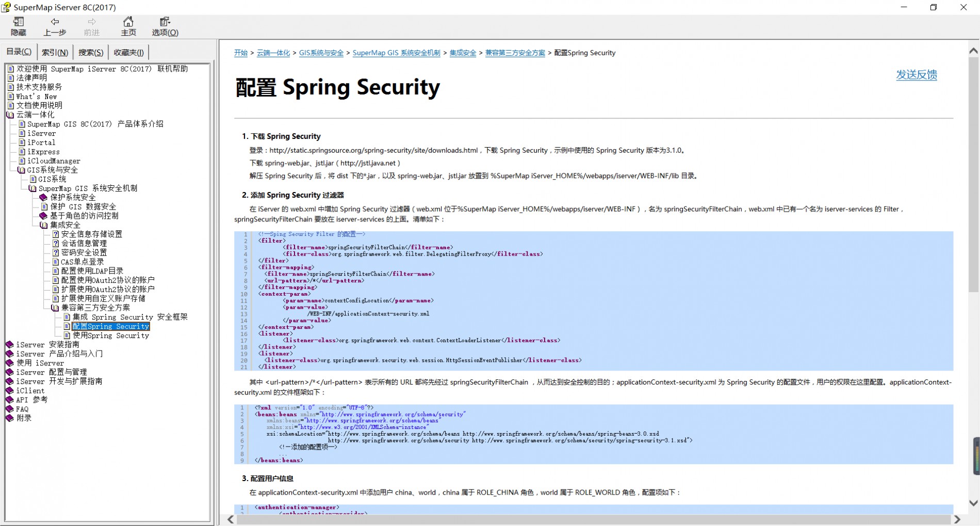Open the 扩展使用OAuth2协议的账户 tree page
The height and width of the screenshot is (526, 980).
coord(108,290)
